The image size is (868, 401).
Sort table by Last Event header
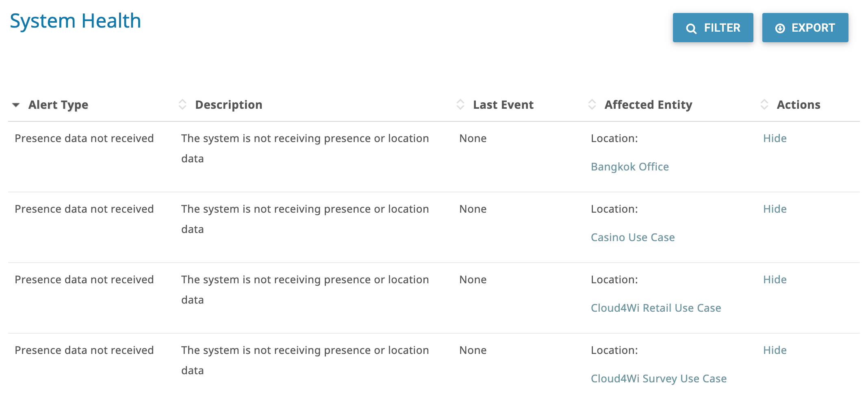503,105
